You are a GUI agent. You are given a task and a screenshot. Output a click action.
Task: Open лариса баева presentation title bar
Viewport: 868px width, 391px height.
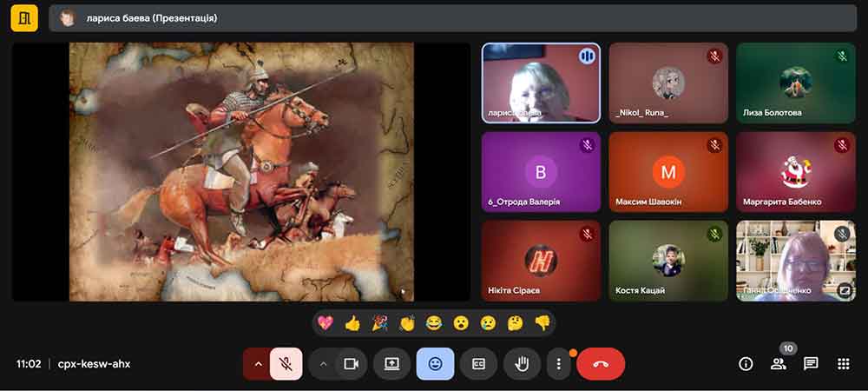pyautogui.click(x=453, y=18)
